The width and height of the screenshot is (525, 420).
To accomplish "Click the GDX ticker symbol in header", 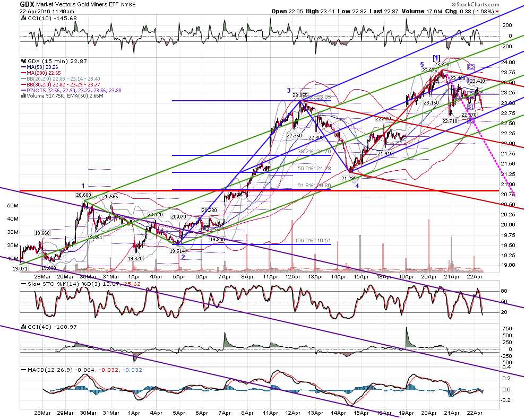I will (x=27, y=4).
